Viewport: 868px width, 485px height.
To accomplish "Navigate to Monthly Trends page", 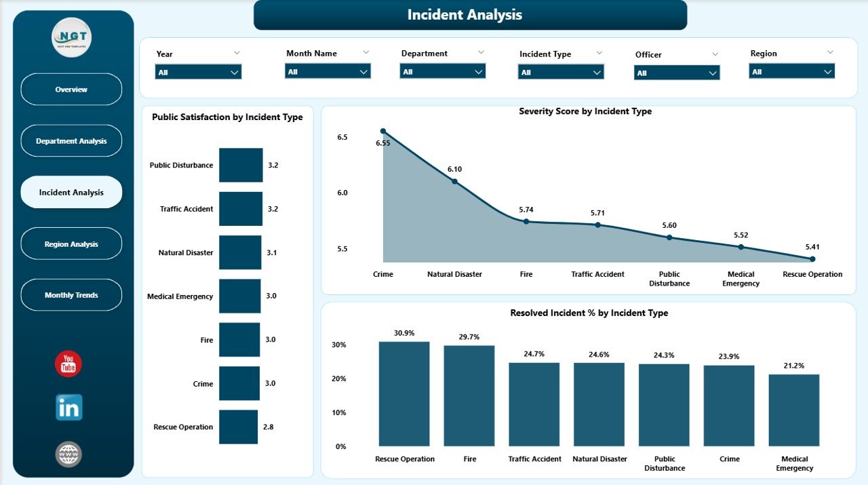I will point(71,295).
